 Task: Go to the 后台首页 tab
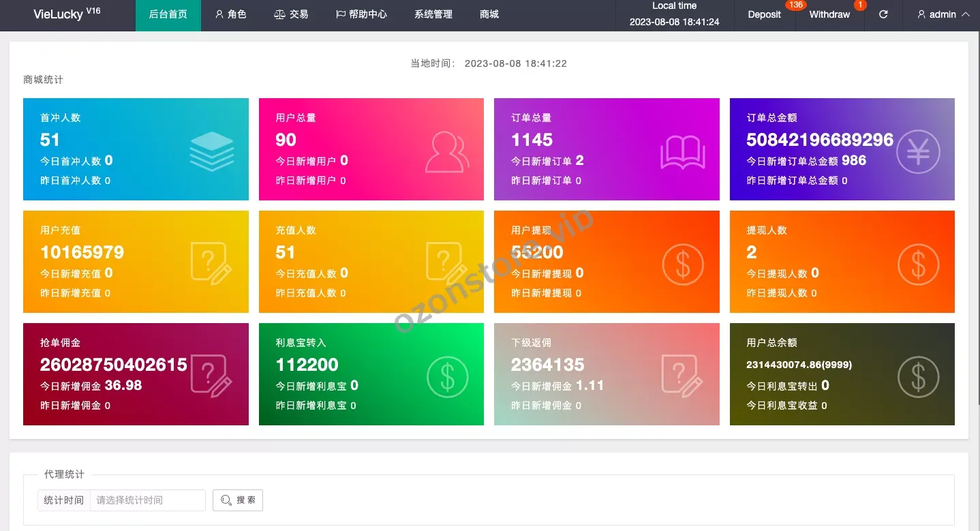168,14
